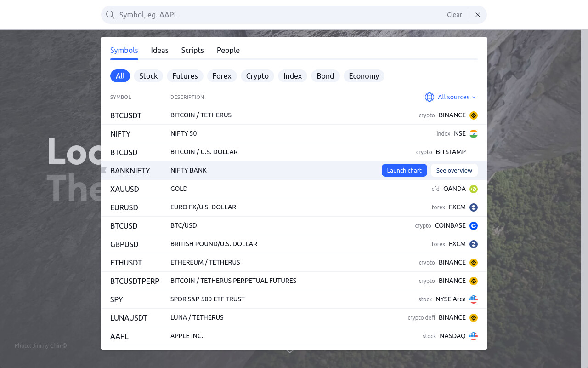The image size is (588, 368).
Task: Select the BTCUSDT symbol
Action: click(126, 115)
